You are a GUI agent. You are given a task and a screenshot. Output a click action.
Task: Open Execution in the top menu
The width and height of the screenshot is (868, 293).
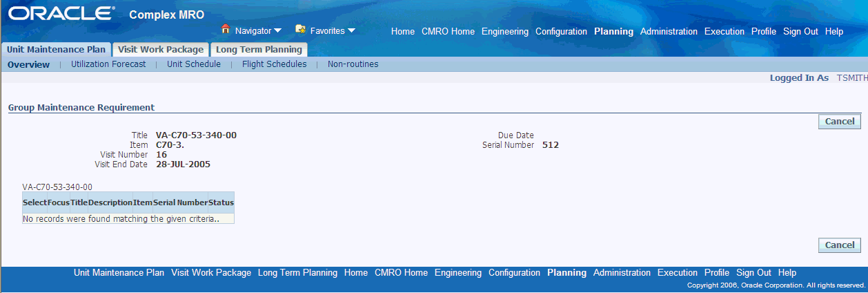point(724,32)
